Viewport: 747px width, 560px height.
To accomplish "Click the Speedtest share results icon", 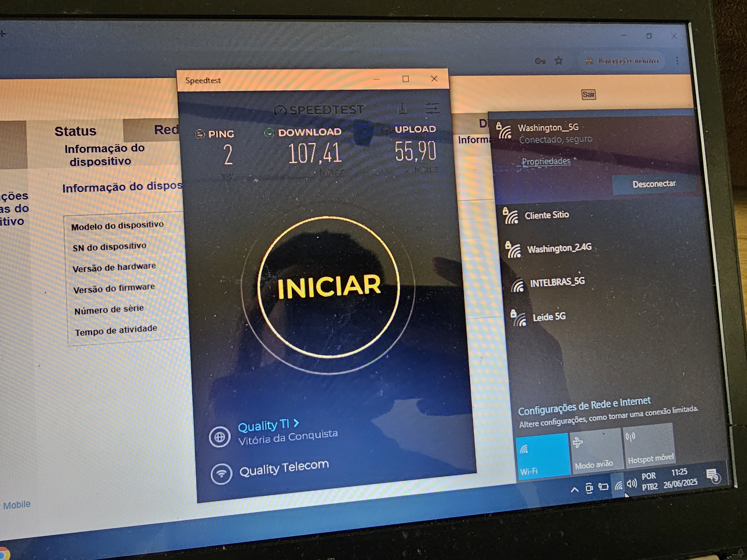I will [x=402, y=109].
